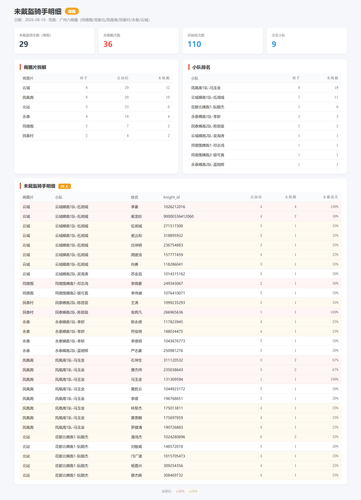Select the summary card showing red 36
This screenshot has width=361, height=500.
tap(138, 41)
